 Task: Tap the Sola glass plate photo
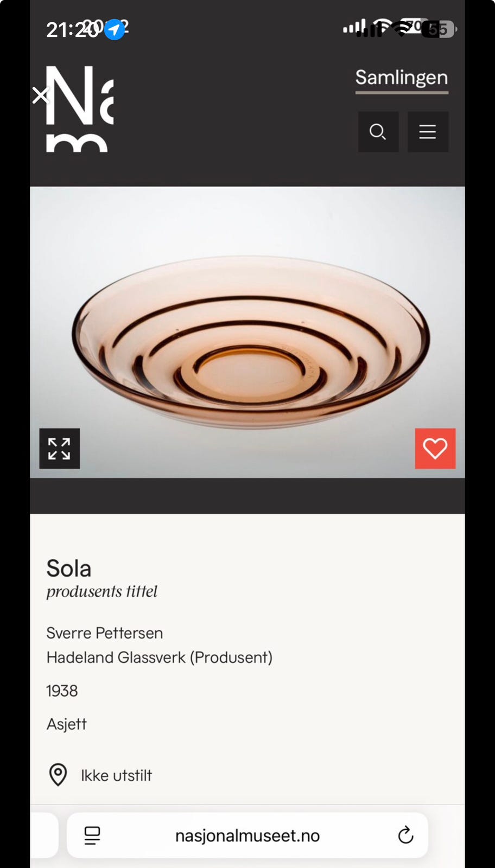[x=250, y=342]
